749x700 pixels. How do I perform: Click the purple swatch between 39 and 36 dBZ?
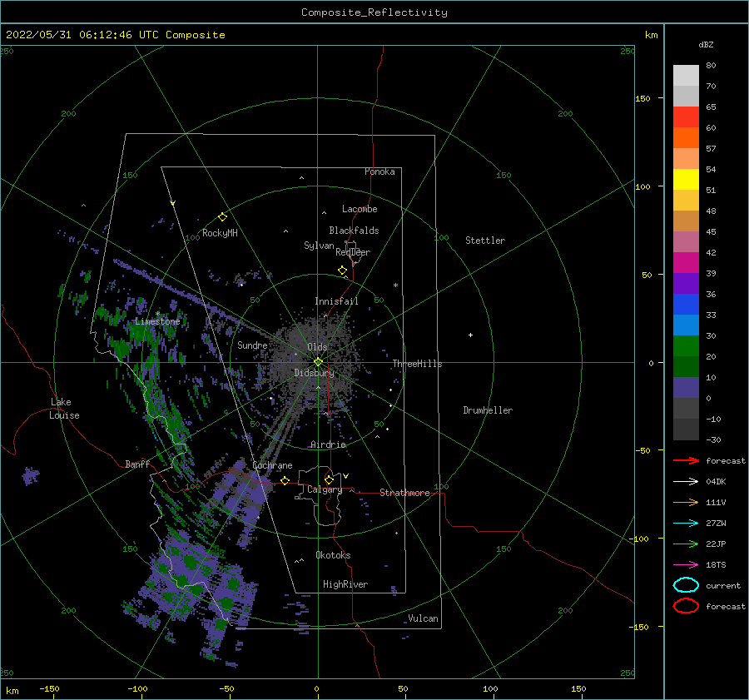pos(686,283)
